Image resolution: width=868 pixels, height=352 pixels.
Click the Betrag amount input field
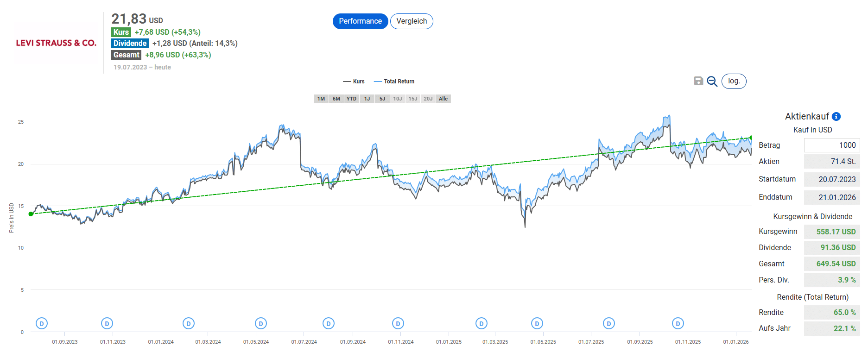click(831, 145)
